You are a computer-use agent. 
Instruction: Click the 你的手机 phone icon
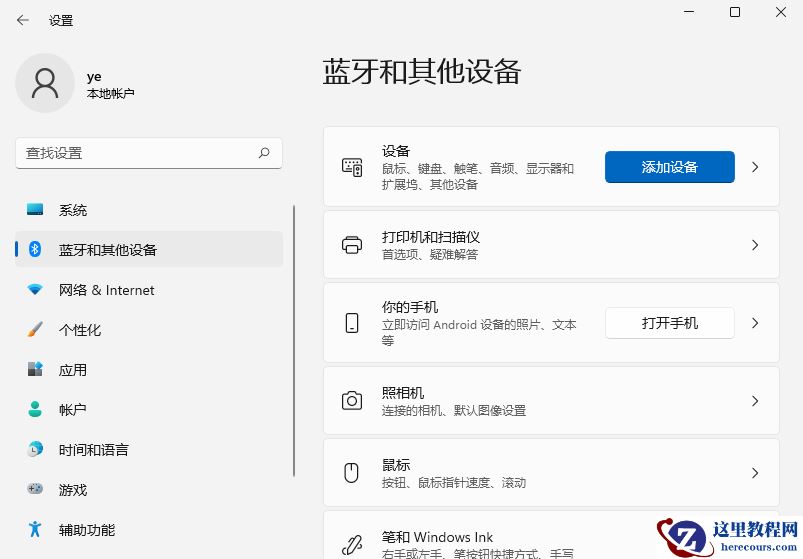pos(352,323)
